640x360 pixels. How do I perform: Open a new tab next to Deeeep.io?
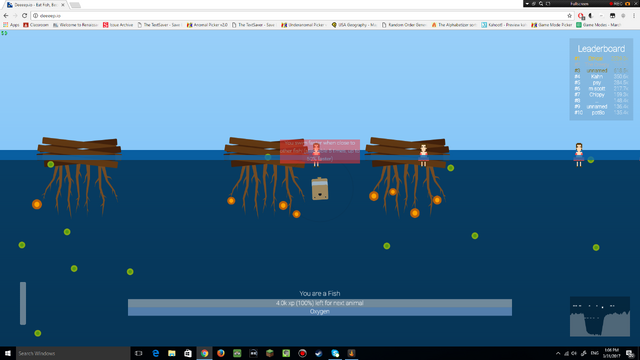pos(75,5)
